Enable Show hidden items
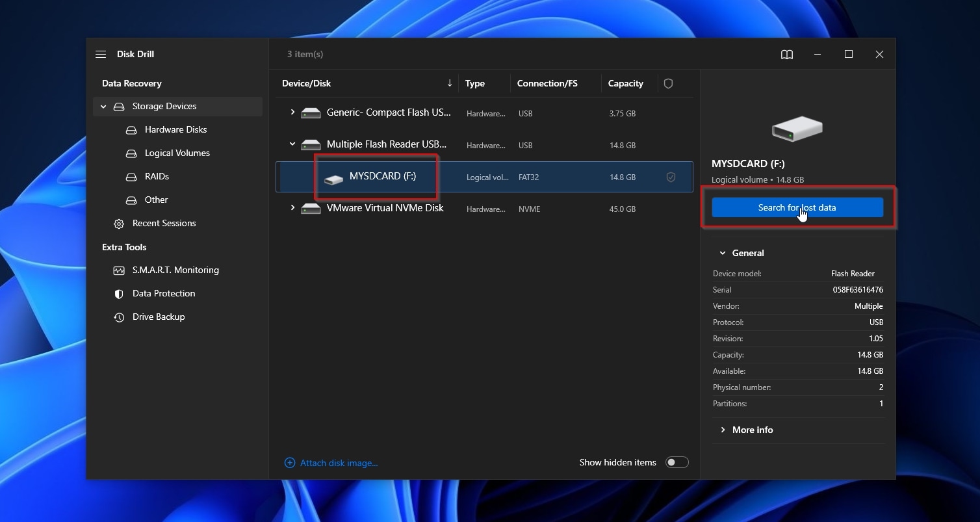Screen dimensions: 980x522 tap(677, 462)
